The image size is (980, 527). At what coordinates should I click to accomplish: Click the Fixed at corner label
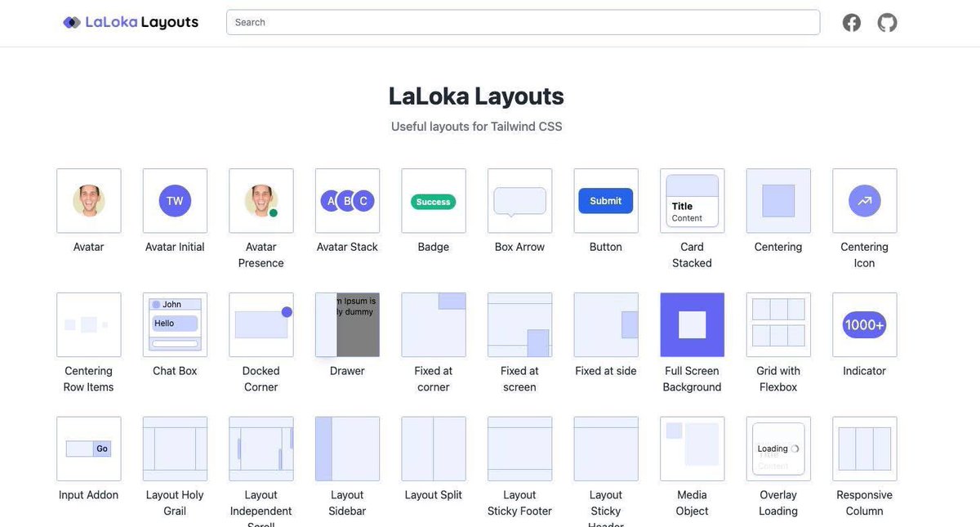point(434,379)
